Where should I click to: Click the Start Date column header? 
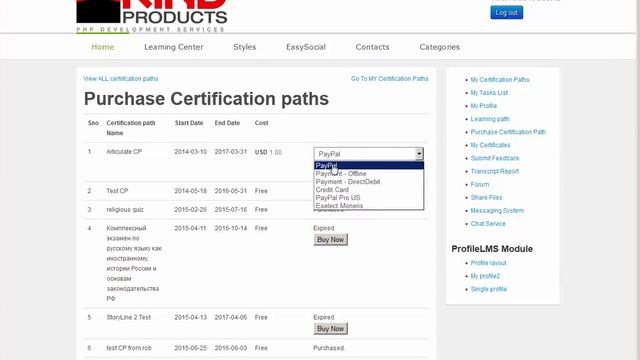189,123
